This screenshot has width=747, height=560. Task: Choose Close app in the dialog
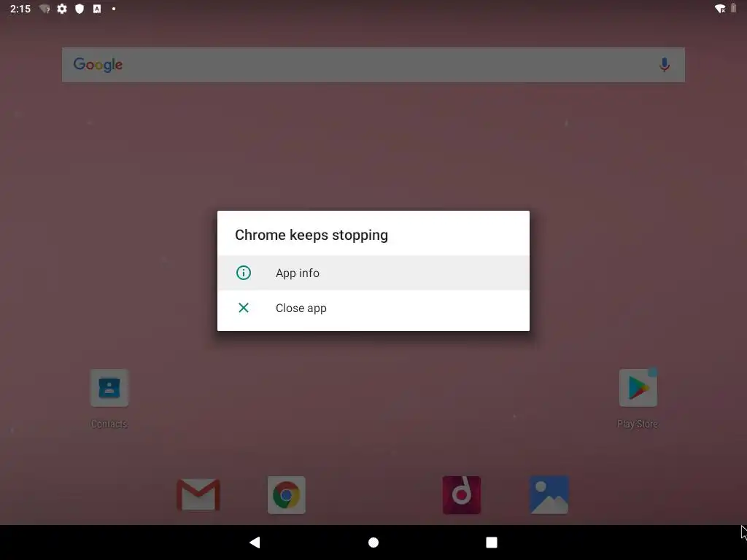pyautogui.click(x=373, y=308)
